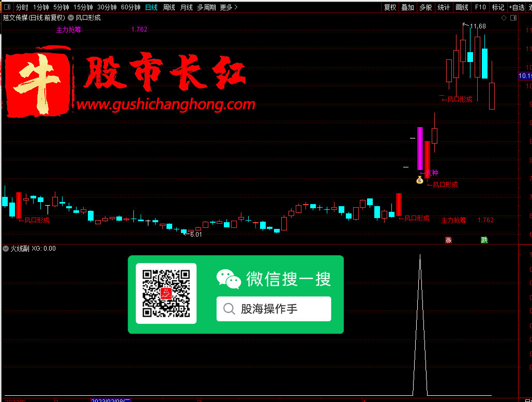Screen dimensions: 532x402
Task: Select the 1分钟 period tab
Action: (x=41, y=7)
